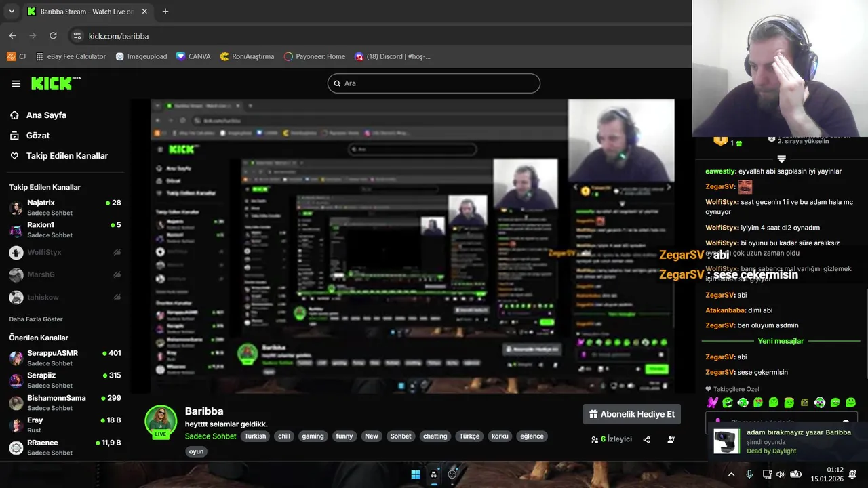
Task: Expand Daha Fazla Göster list
Action: point(36,319)
